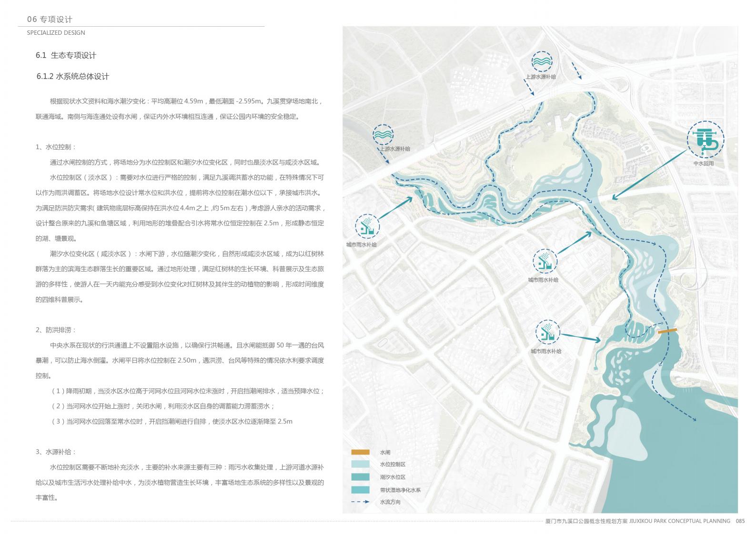This screenshot has height=535, width=756.
Task: Click the upstream wave icon beside the highway interchange
Action: (542, 62)
